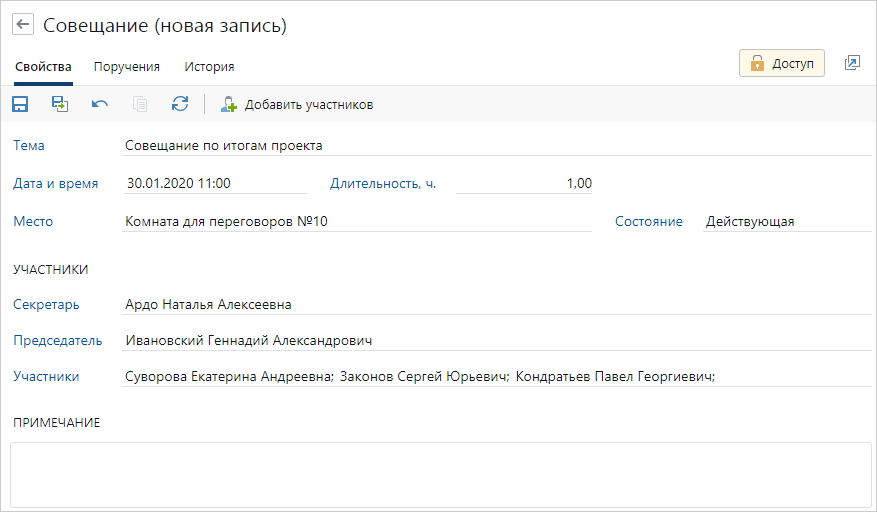The image size is (877, 512).
Task: Open the Состояние field set to Действующая
Action: click(785, 222)
